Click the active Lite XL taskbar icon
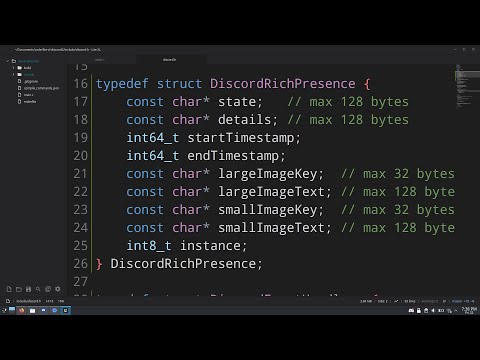 (x=65, y=310)
